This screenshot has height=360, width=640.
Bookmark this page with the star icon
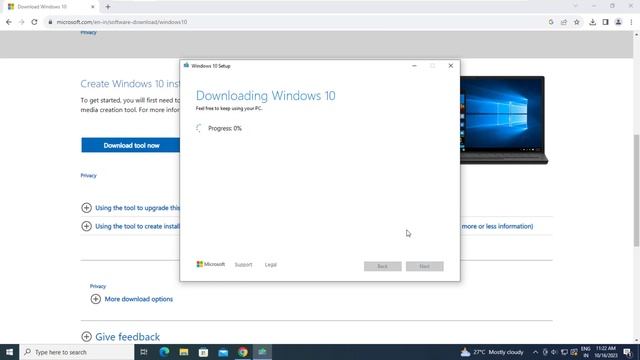point(576,22)
